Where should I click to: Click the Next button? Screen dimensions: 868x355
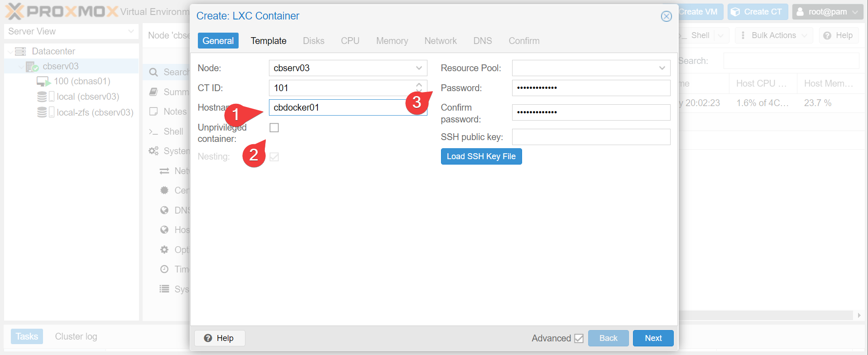653,338
